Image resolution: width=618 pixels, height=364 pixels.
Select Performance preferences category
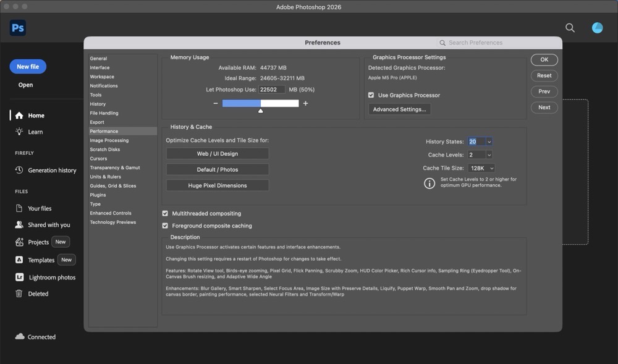pyautogui.click(x=122, y=131)
